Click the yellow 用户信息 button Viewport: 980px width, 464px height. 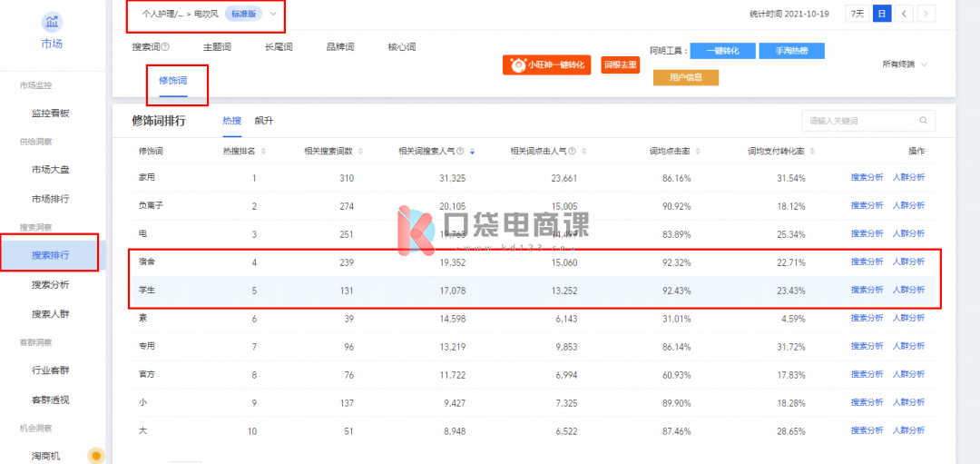click(685, 77)
